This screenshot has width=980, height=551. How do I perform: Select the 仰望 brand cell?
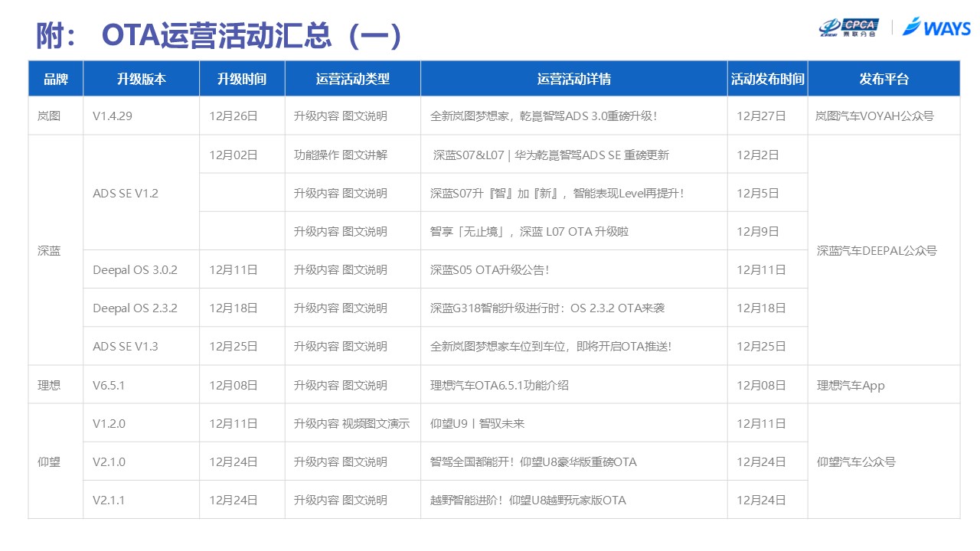point(56,461)
